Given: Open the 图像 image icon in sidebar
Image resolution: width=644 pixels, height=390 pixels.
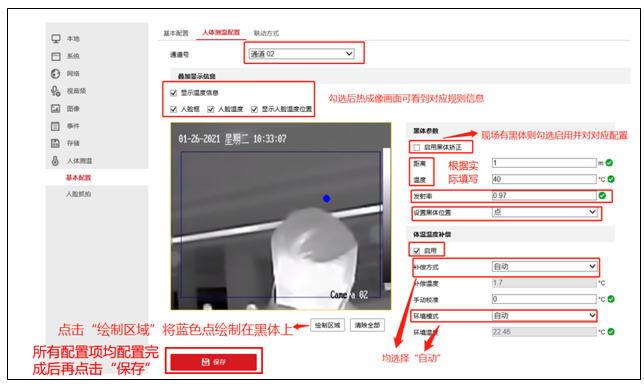Looking at the screenshot, I should click(x=55, y=108).
